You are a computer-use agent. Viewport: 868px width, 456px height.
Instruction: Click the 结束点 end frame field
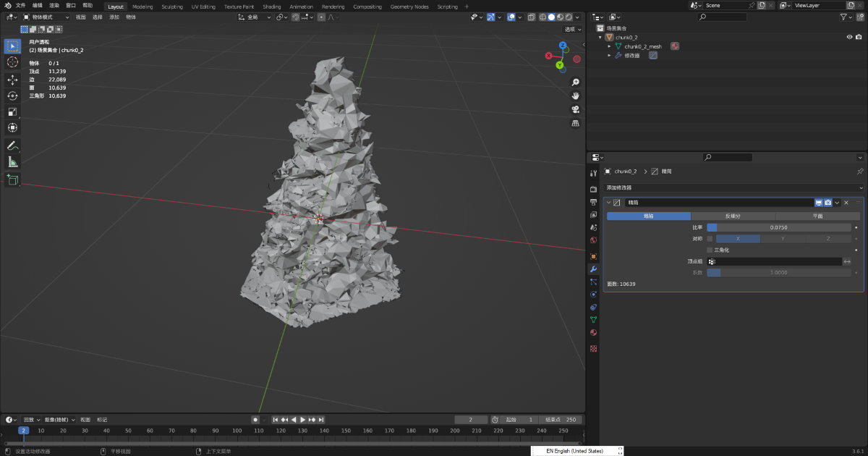(562, 420)
